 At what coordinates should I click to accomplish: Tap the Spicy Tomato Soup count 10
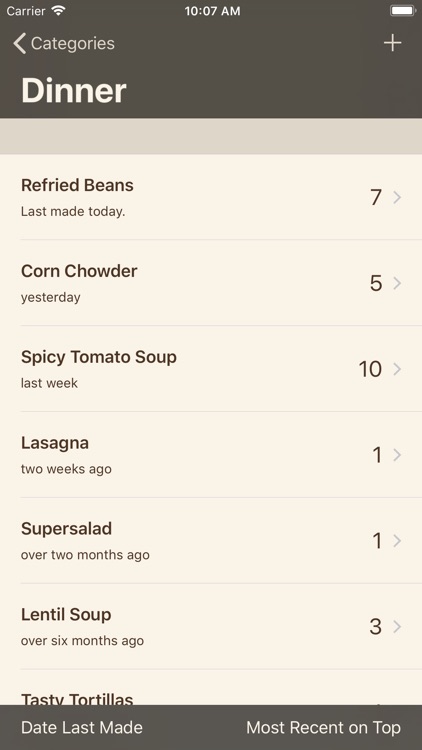(x=370, y=369)
